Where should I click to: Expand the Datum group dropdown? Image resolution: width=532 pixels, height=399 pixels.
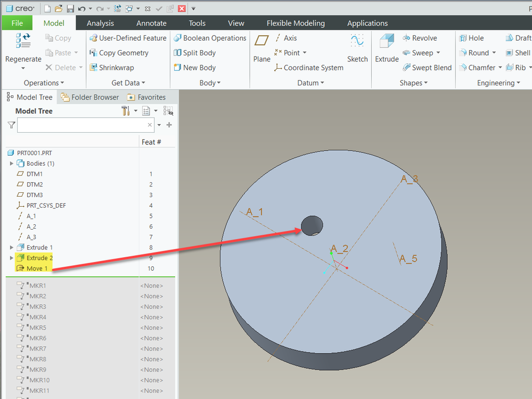(x=323, y=83)
